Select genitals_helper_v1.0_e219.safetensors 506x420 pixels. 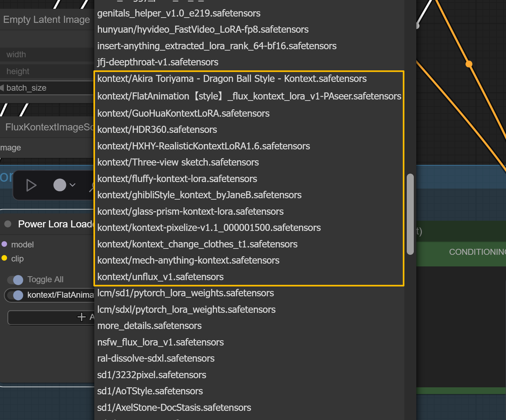249,13
